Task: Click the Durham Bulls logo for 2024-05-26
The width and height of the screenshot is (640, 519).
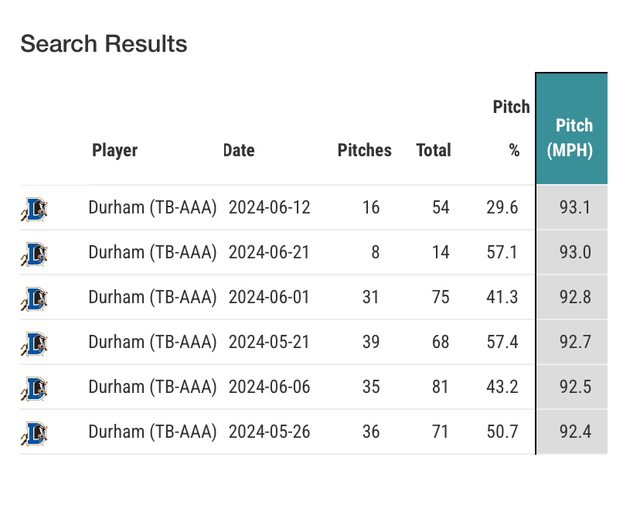Action: (x=35, y=433)
